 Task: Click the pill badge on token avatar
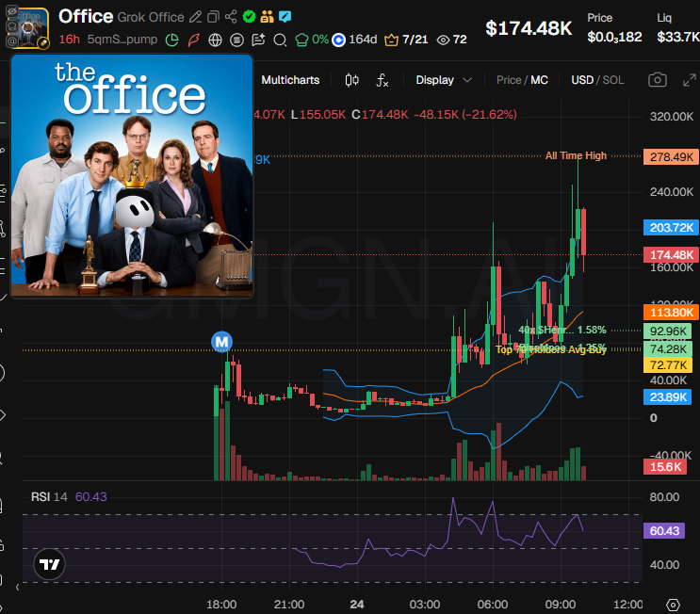pyautogui.click(x=43, y=42)
